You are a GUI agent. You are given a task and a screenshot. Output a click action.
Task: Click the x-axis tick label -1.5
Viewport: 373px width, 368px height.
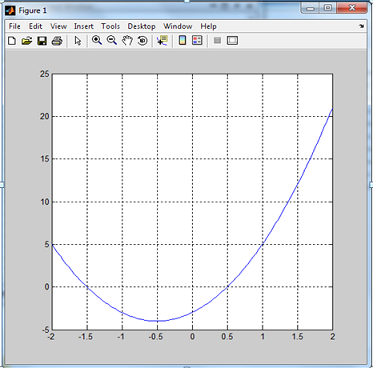click(86, 337)
